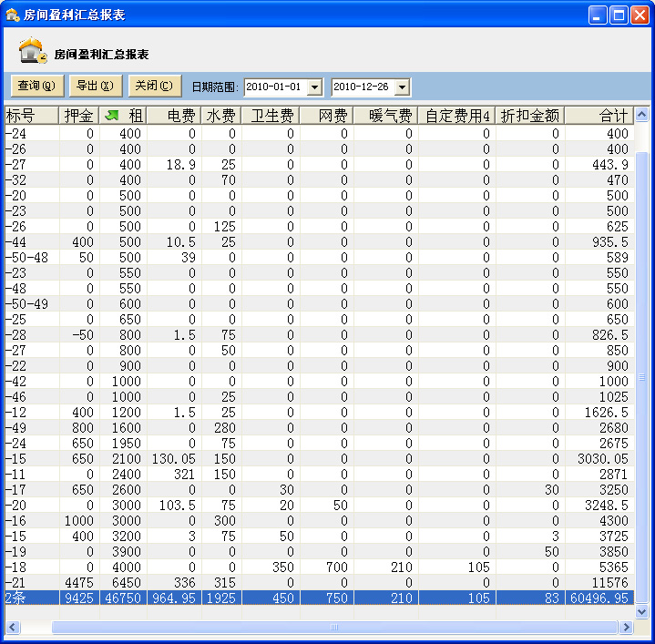Click the 关闭(C) close button

pos(155,86)
